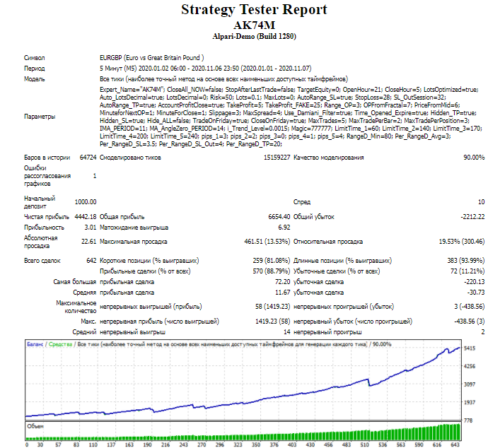Click the Модель label
The height and width of the screenshot is (448, 488).
[35, 79]
